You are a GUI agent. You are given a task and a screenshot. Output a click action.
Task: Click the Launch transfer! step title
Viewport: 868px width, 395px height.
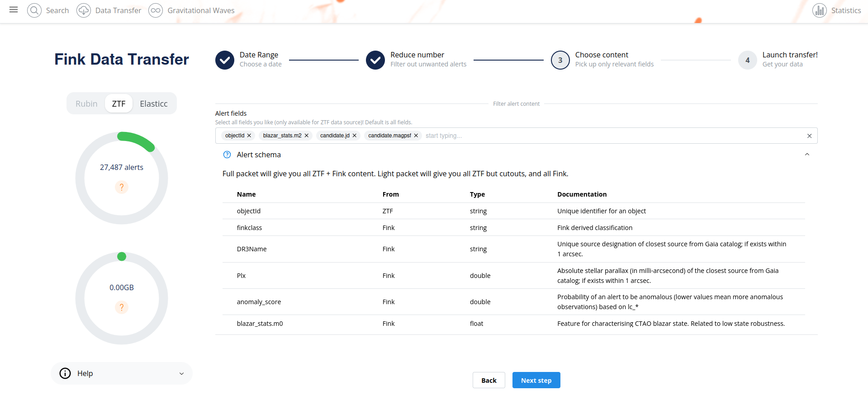pos(790,55)
